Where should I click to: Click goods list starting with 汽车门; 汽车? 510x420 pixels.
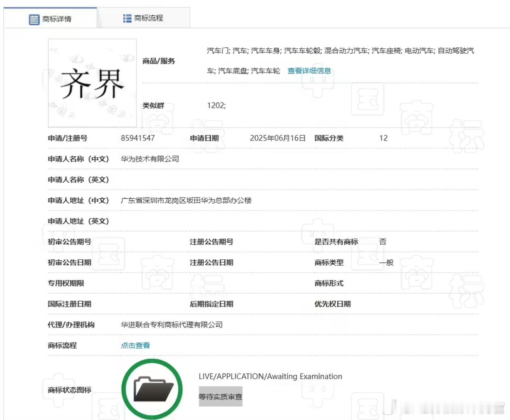(x=341, y=61)
